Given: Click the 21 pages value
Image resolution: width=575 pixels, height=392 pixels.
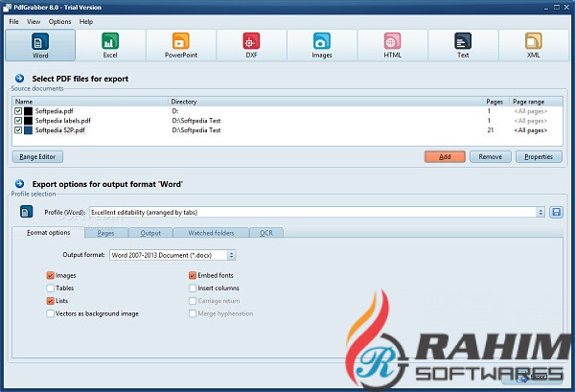Looking at the screenshot, I should pyautogui.click(x=491, y=129).
